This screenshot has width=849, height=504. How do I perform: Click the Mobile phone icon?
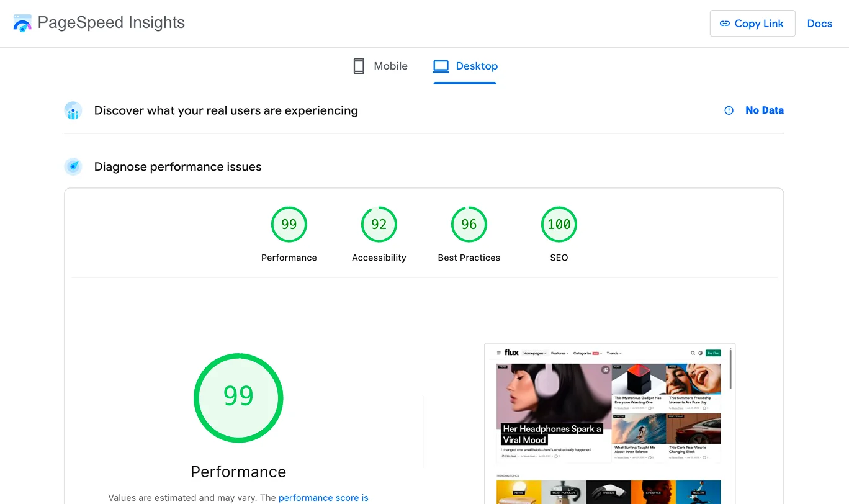(x=359, y=66)
